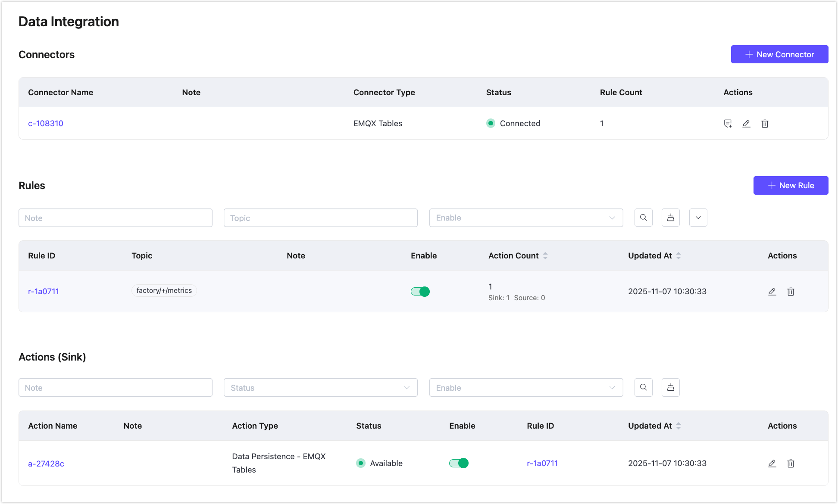The image size is (838, 504).
Task: Delete action a-27428c with the trash icon
Action: (791, 464)
